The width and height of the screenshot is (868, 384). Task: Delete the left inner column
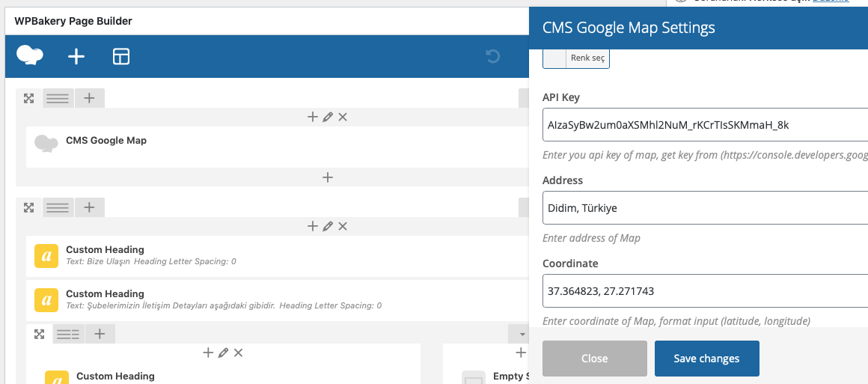[x=238, y=353]
